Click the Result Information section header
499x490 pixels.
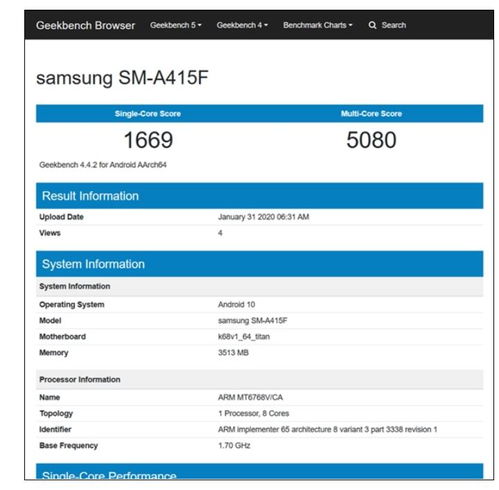pos(259,196)
